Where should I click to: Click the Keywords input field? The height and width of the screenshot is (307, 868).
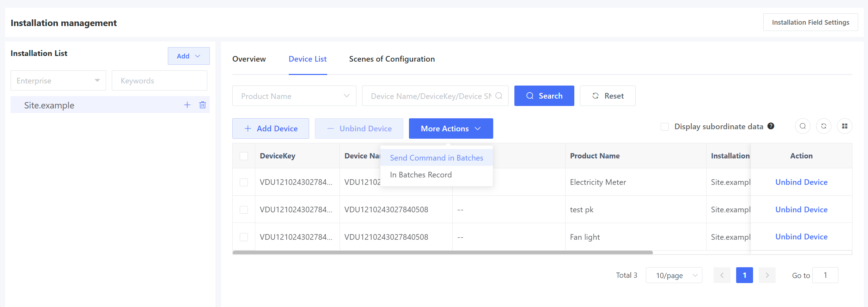(159, 81)
